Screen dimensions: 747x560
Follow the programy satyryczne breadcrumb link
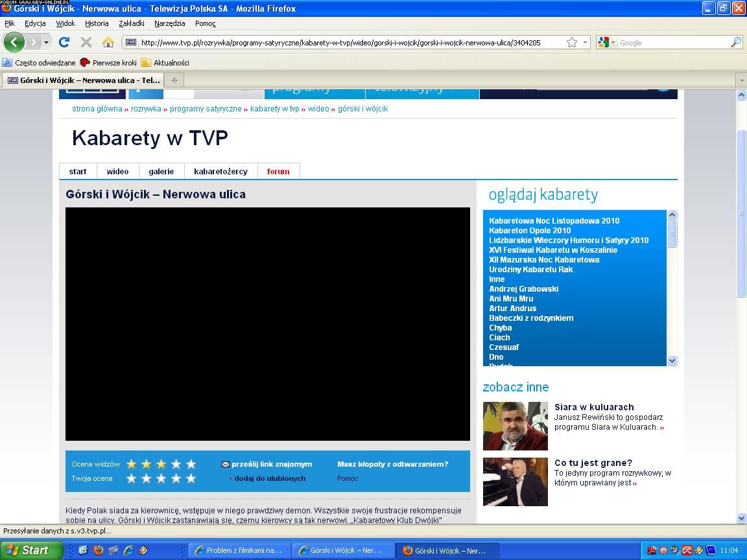[206, 109]
